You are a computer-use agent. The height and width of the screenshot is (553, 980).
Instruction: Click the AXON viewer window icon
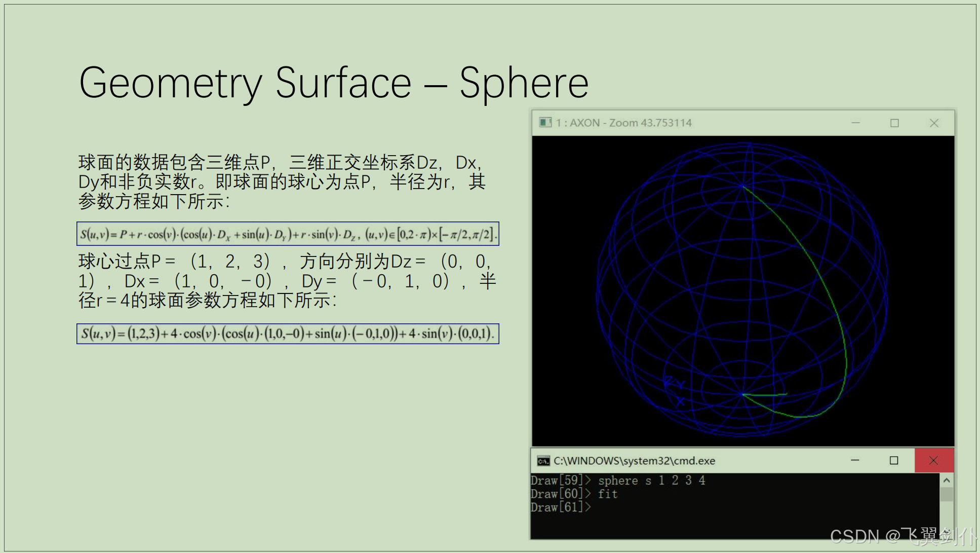545,123
